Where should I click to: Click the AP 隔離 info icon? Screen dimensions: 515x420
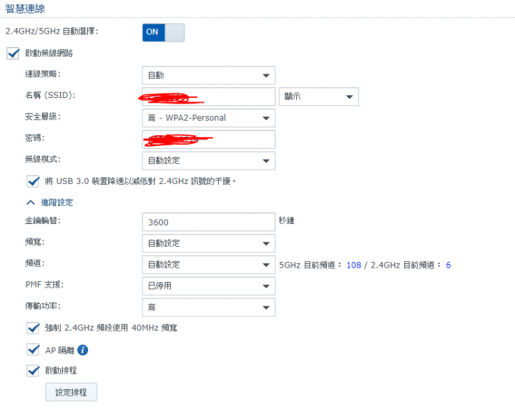click(x=82, y=350)
